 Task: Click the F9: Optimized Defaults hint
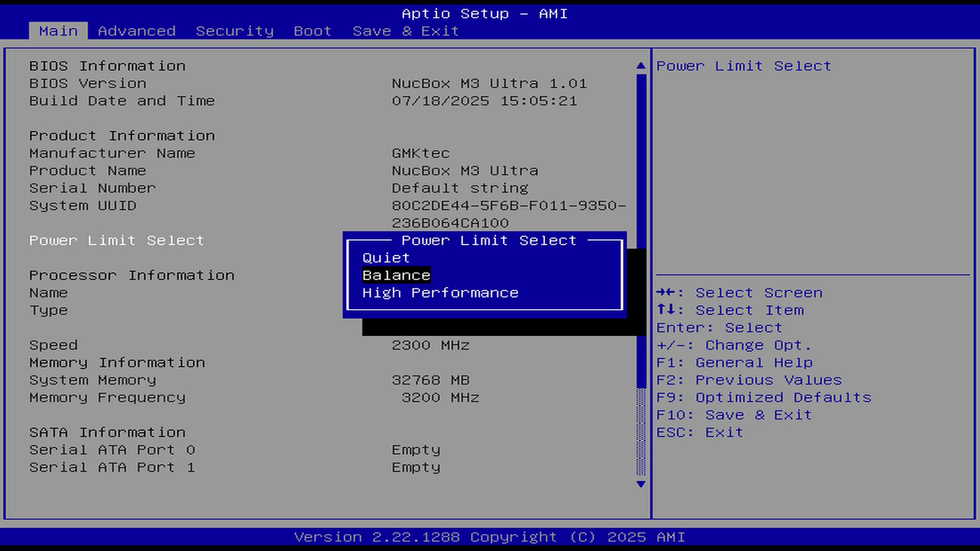pos(764,397)
